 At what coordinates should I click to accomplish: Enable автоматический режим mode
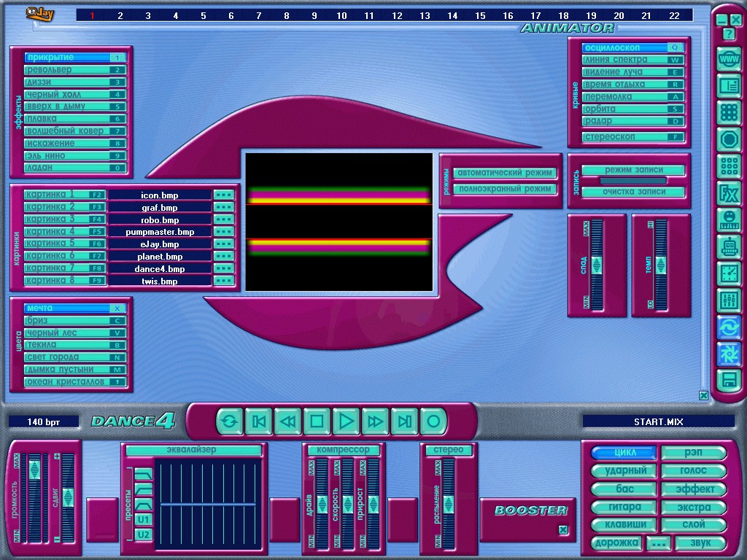click(504, 174)
